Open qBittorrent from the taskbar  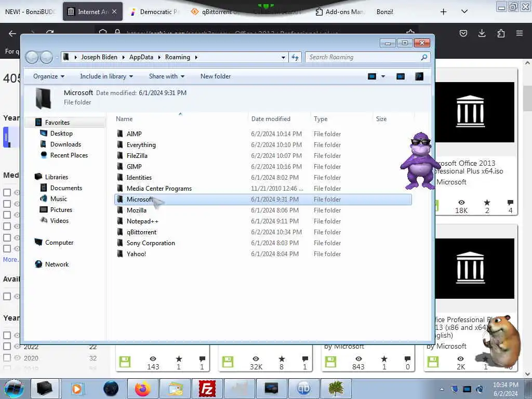click(303, 389)
